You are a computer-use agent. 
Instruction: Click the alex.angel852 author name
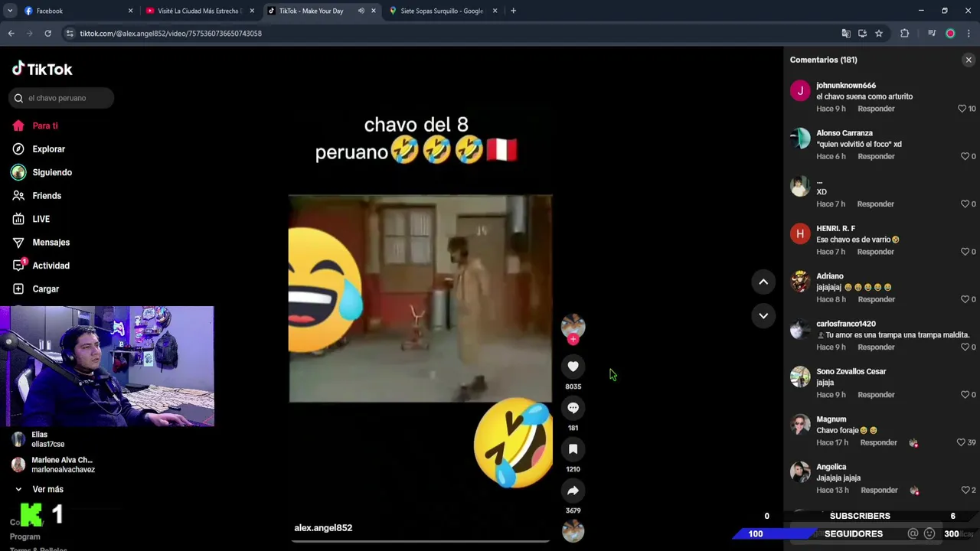coord(323,527)
